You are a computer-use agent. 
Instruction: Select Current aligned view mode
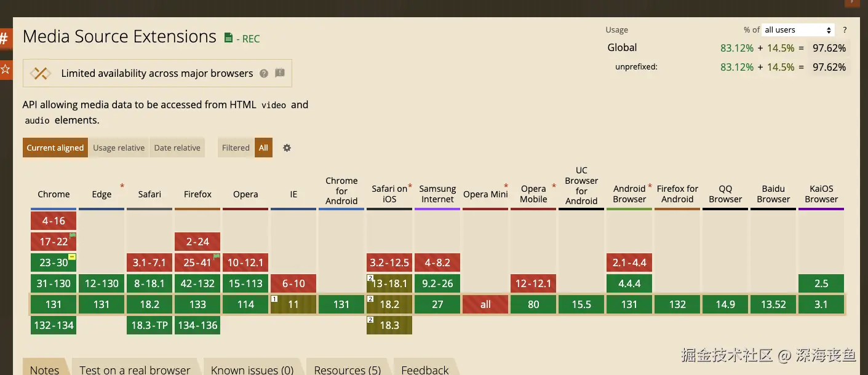[55, 148]
